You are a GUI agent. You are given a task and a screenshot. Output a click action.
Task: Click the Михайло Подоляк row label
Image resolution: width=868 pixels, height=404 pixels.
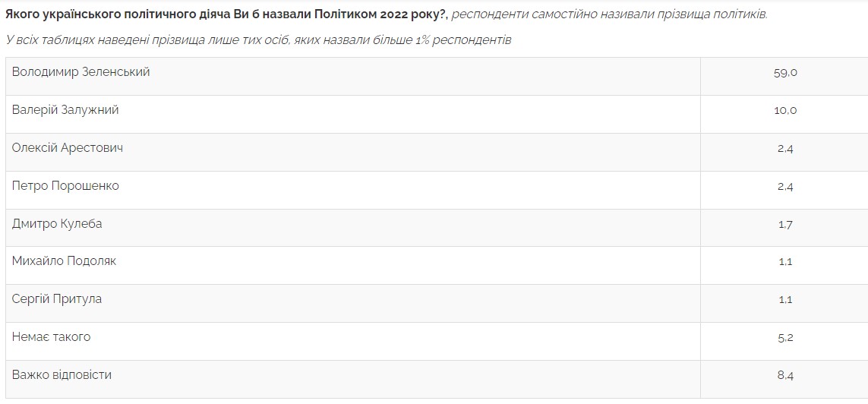click(64, 261)
